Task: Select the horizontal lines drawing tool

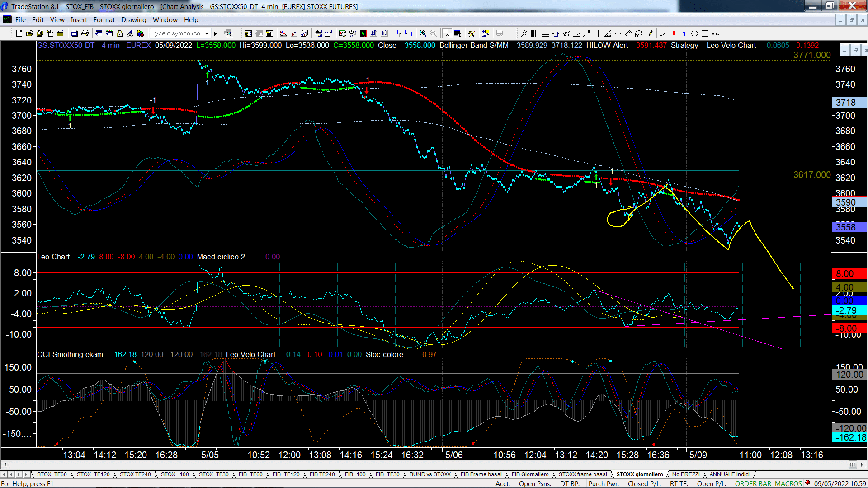Action: click(x=545, y=33)
